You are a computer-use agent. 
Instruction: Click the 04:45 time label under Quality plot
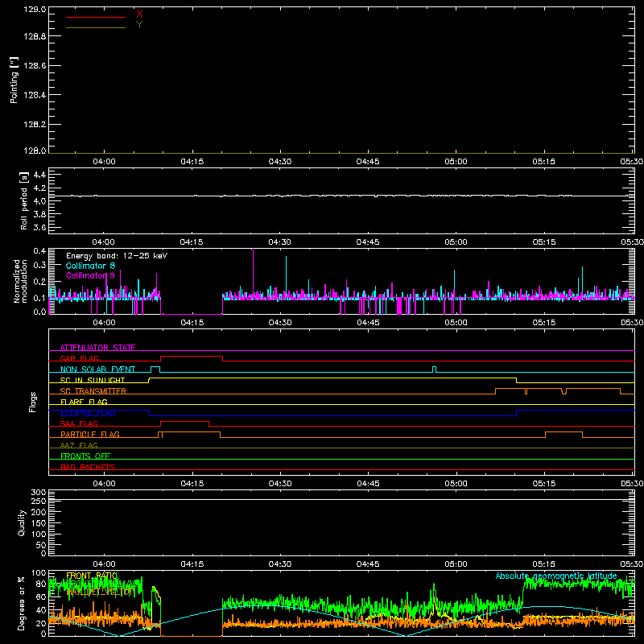pyautogui.click(x=368, y=564)
